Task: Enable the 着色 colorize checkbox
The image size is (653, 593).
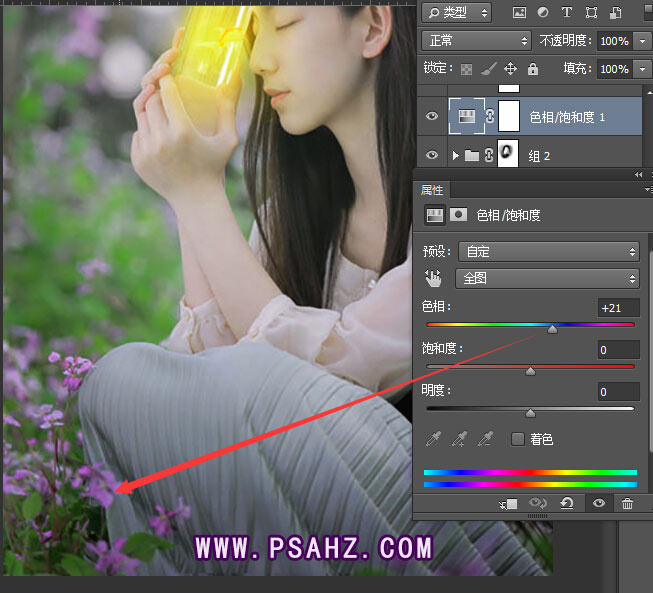Action: (x=518, y=439)
